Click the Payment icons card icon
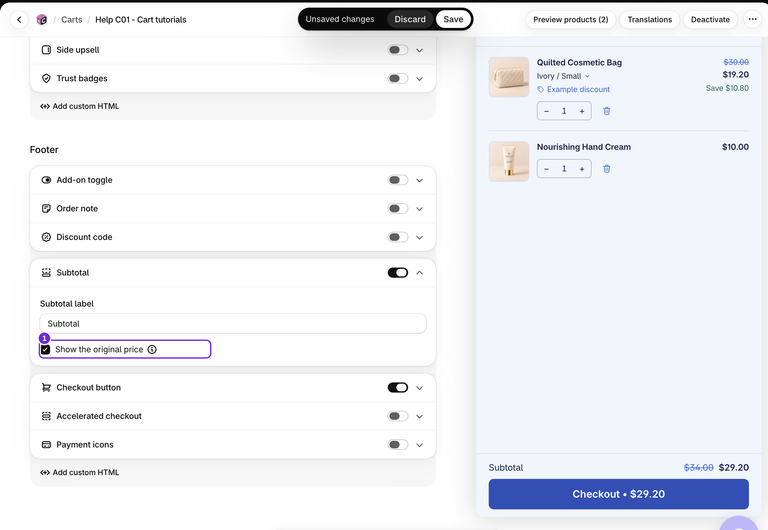This screenshot has height=530, width=768. (46, 445)
